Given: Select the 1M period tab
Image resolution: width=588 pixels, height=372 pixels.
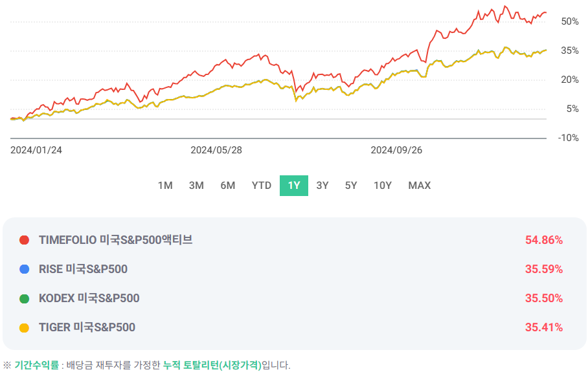Looking at the screenshot, I should click(165, 186).
